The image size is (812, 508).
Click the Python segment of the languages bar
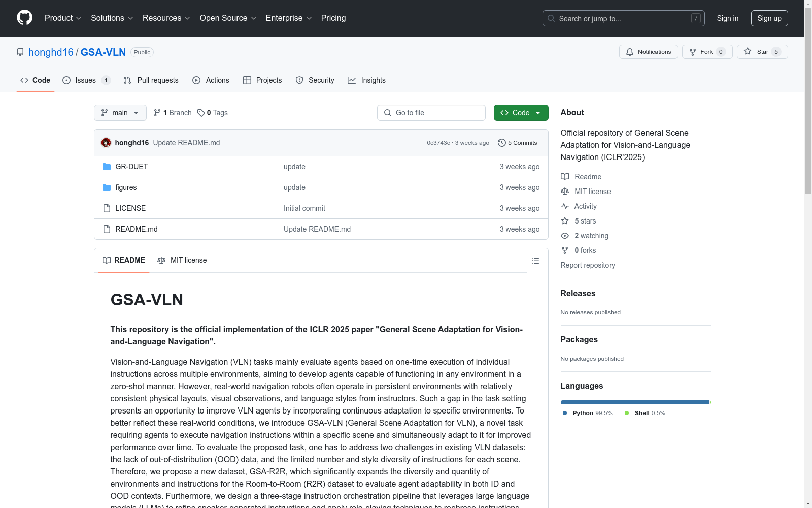click(x=635, y=402)
